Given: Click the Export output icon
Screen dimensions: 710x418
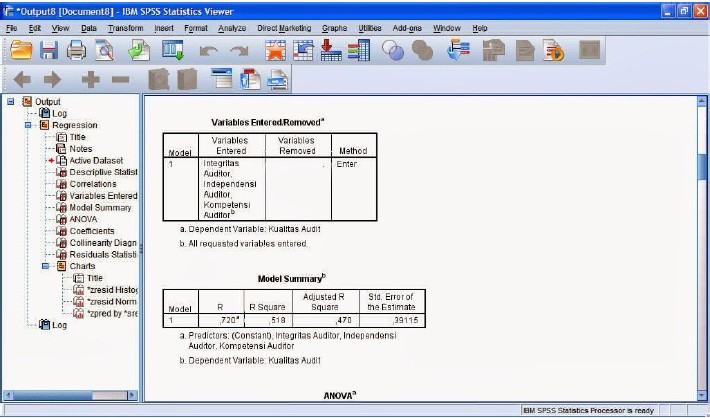Looking at the screenshot, I should (139, 50).
